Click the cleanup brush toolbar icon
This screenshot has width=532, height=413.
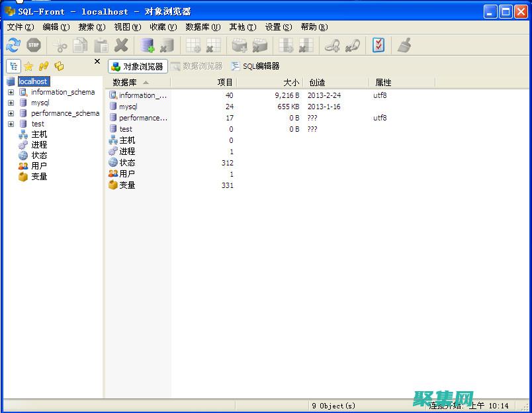406,45
